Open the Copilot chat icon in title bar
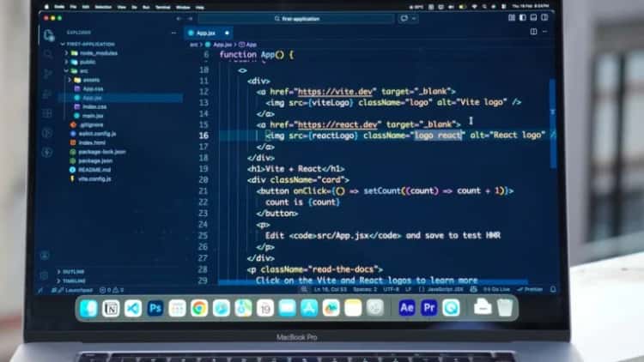 [404, 19]
